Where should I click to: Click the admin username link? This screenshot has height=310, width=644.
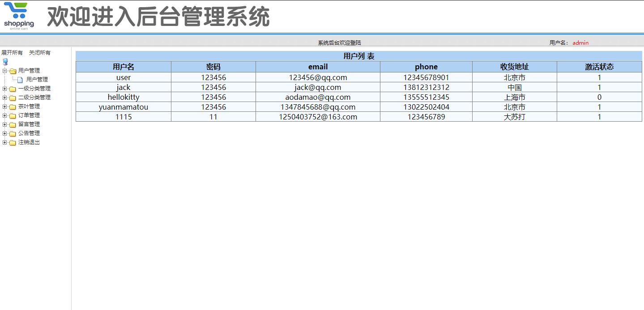point(580,42)
